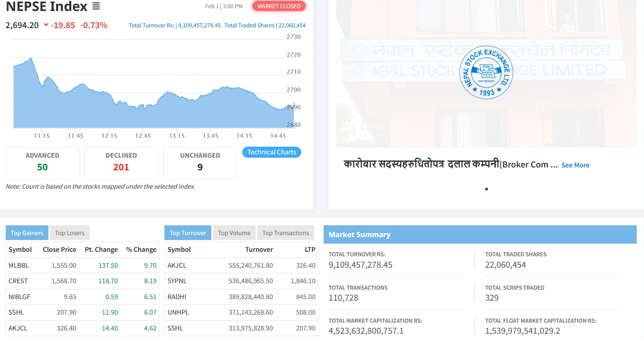
Task: Open the NEPSE Index hamburger menu icon
Action: pyautogui.click(x=96, y=6)
